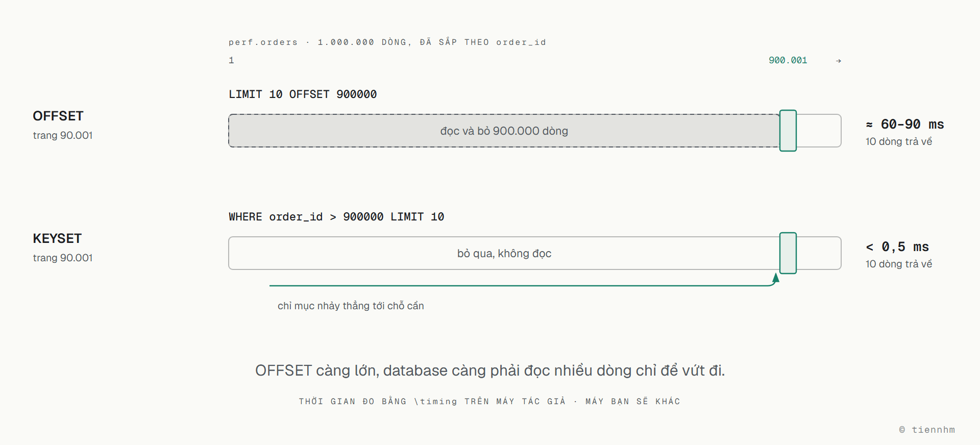The image size is (980, 445).
Task: Click the 'đọc và bỏ 900.000 dòng' bar
Action: 504,131
